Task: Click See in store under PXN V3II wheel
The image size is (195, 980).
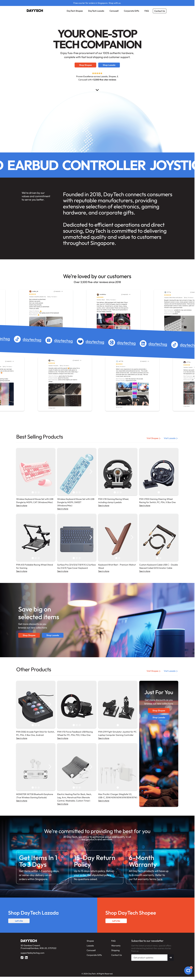Action: (104, 506)
